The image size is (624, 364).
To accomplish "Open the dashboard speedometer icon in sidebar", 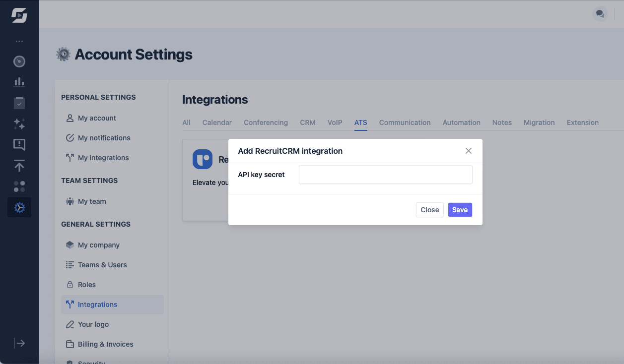I will click(19, 61).
